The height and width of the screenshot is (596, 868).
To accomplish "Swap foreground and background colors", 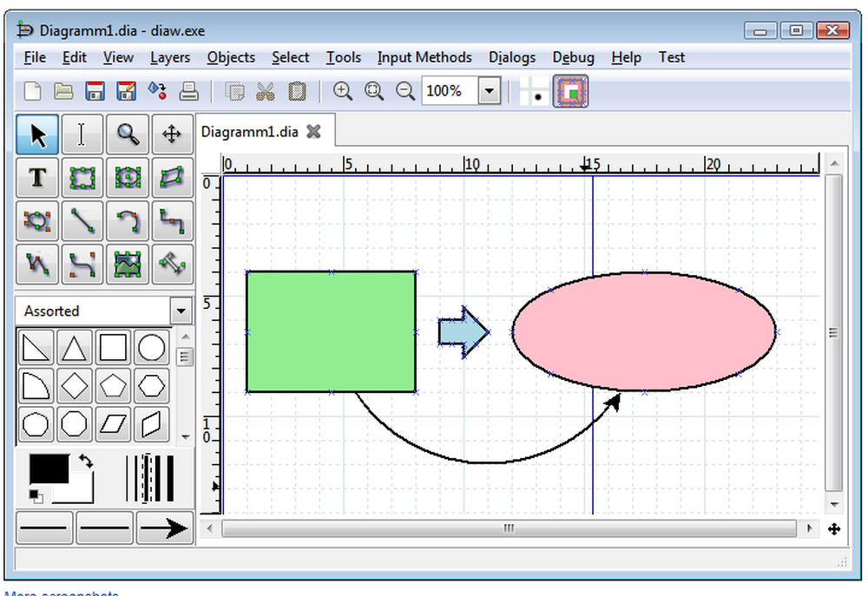I will [x=86, y=461].
